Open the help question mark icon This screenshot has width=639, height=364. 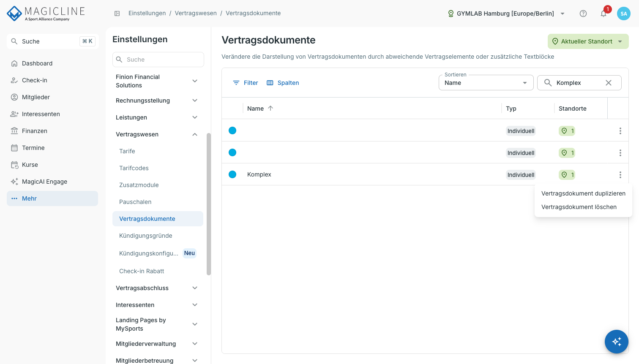(x=583, y=14)
